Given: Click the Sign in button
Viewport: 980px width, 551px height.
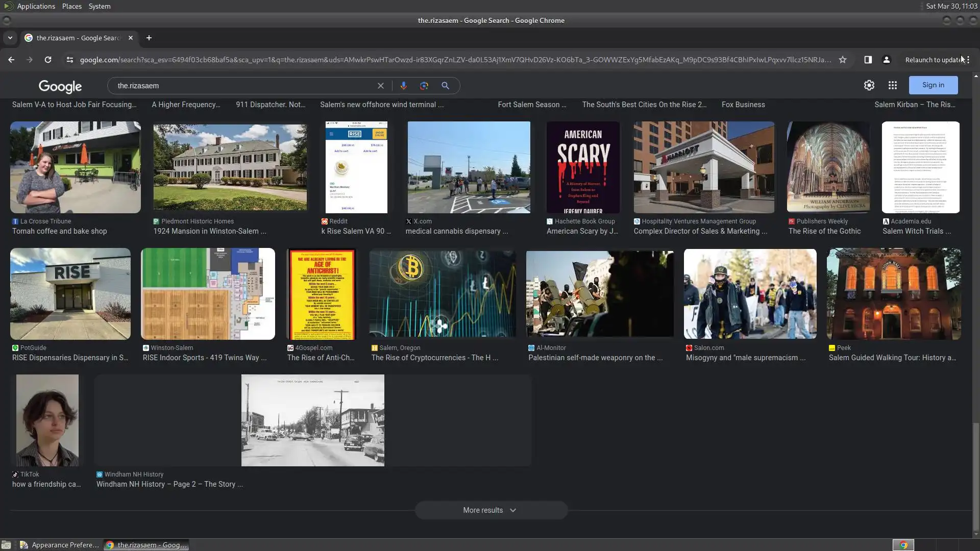Looking at the screenshot, I should (933, 85).
